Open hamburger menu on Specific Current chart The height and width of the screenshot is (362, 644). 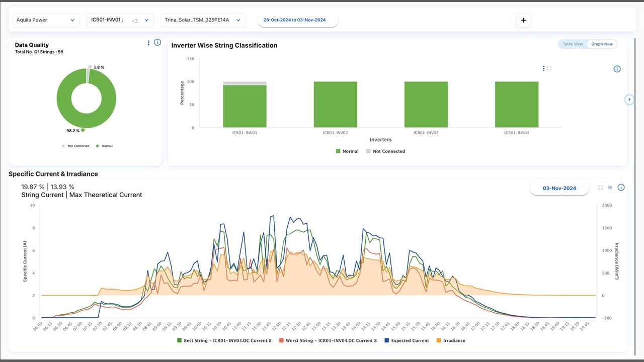tap(610, 188)
